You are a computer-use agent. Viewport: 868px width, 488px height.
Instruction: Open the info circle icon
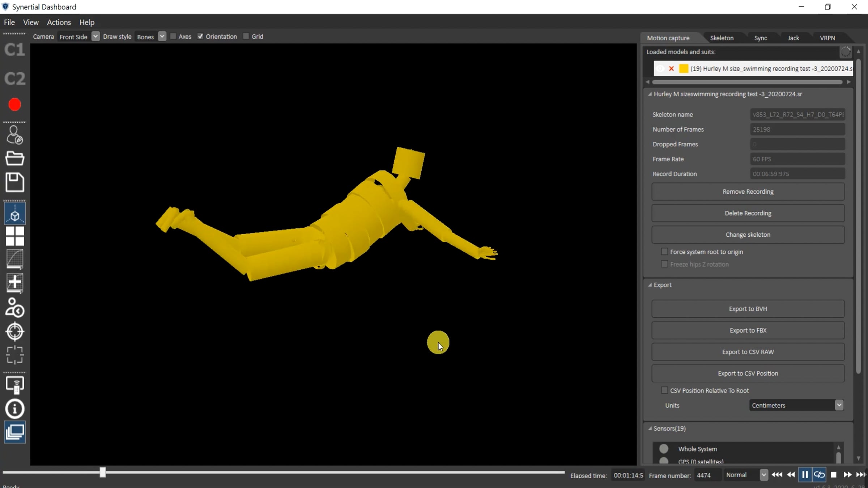[x=15, y=409]
